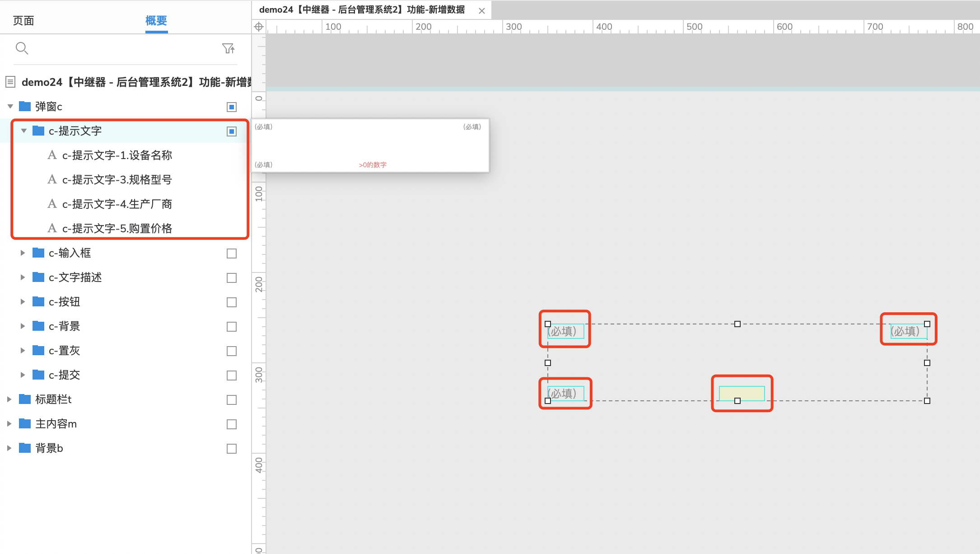This screenshot has width=980, height=554.
Task: Click the folder icon of c-输入框
Action: pyautogui.click(x=38, y=253)
